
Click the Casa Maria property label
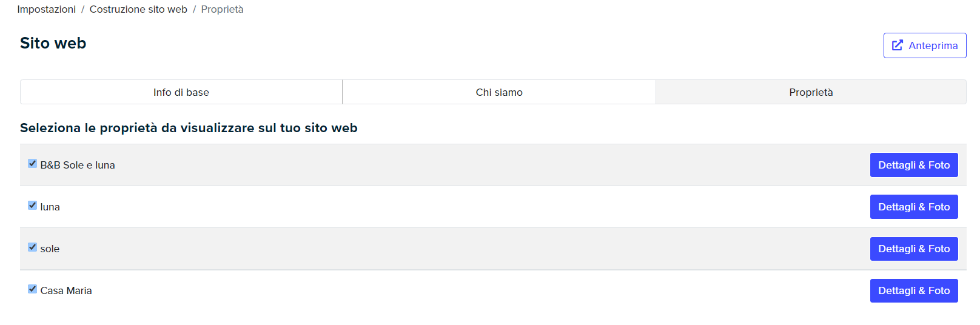[66, 290]
